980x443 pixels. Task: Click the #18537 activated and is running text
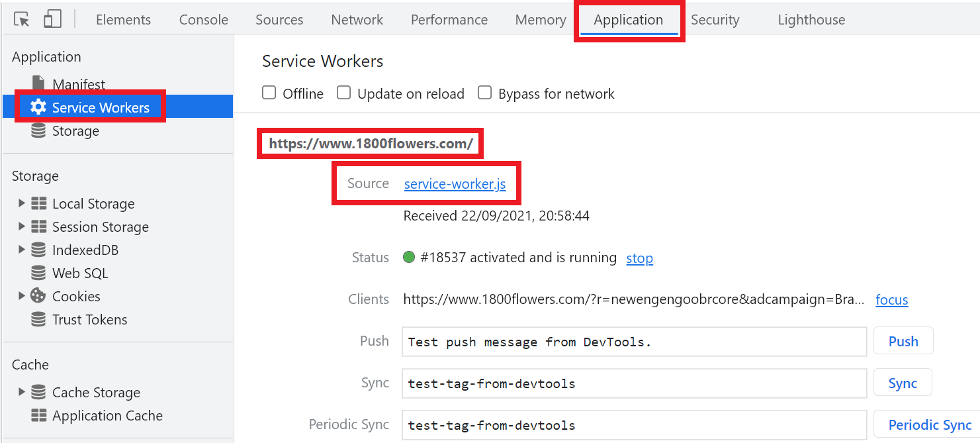point(519,258)
